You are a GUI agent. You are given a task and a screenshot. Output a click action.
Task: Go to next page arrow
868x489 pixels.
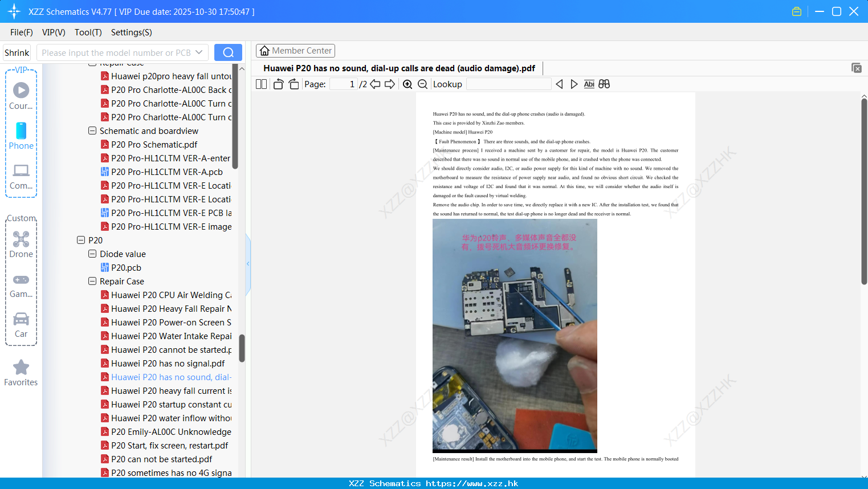(390, 84)
